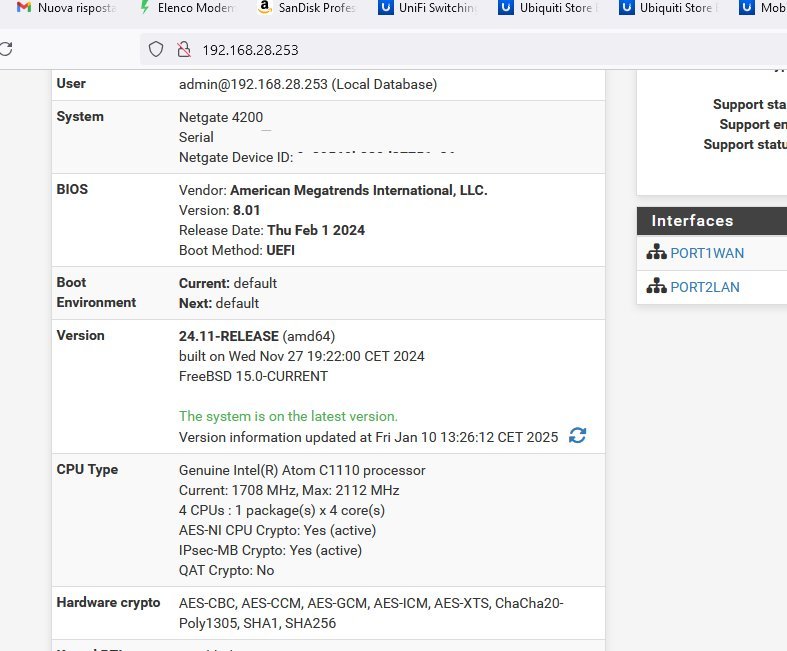Click the Netgate 4200 system text

(x=221, y=117)
